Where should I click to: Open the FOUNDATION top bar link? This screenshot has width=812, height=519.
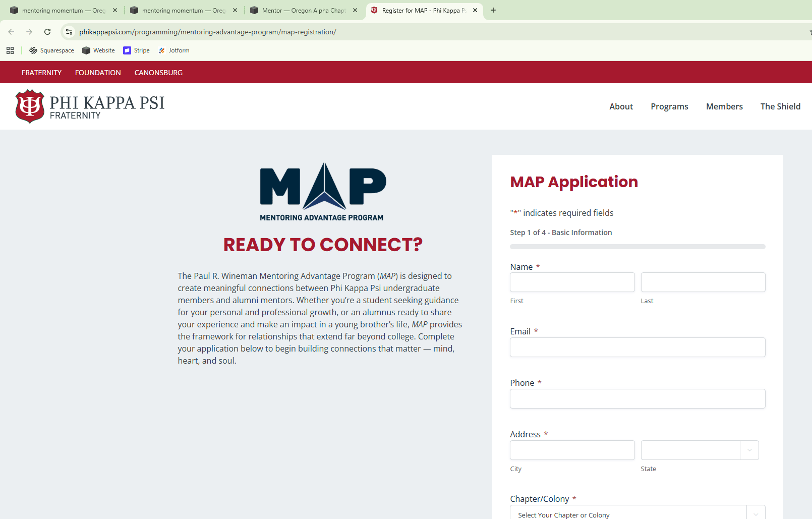pyautogui.click(x=98, y=73)
